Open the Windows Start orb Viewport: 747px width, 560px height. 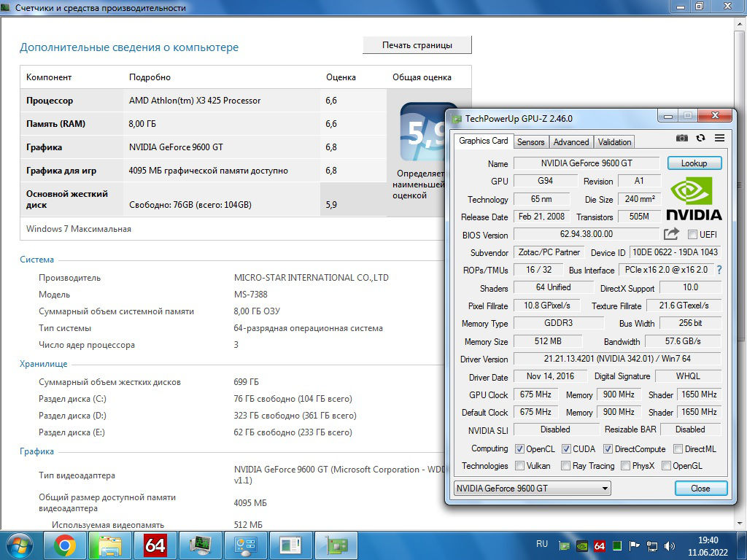tap(19, 545)
